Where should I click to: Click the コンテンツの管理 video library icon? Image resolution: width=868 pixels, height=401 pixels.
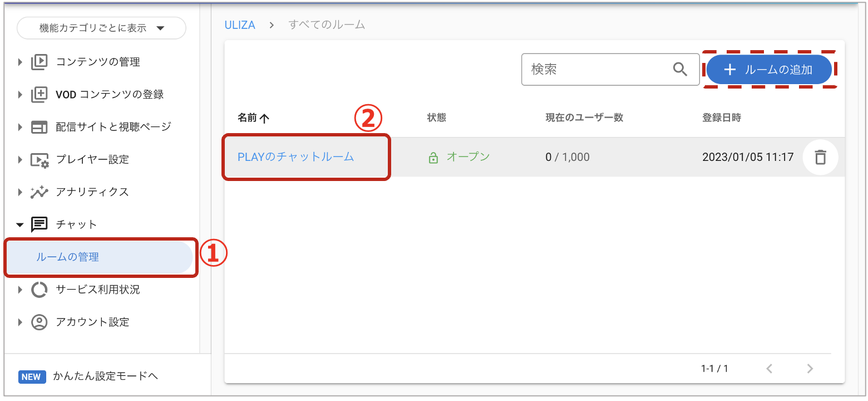click(39, 62)
